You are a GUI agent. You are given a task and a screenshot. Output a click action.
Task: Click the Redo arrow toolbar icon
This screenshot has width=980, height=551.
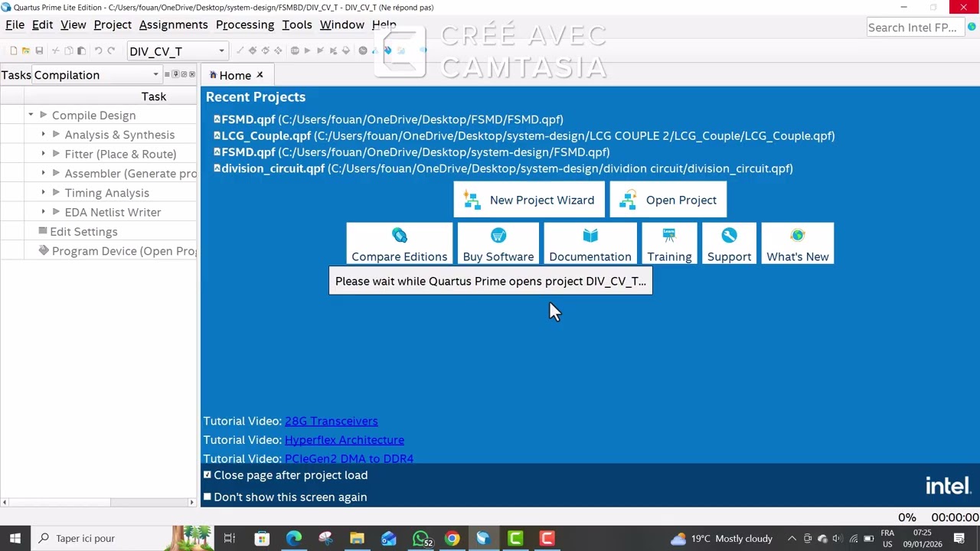[111, 51]
